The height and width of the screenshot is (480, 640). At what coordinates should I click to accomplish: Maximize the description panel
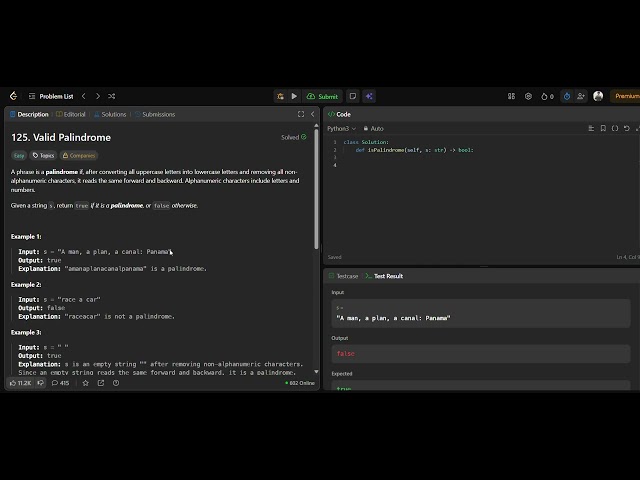pyautogui.click(x=301, y=114)
